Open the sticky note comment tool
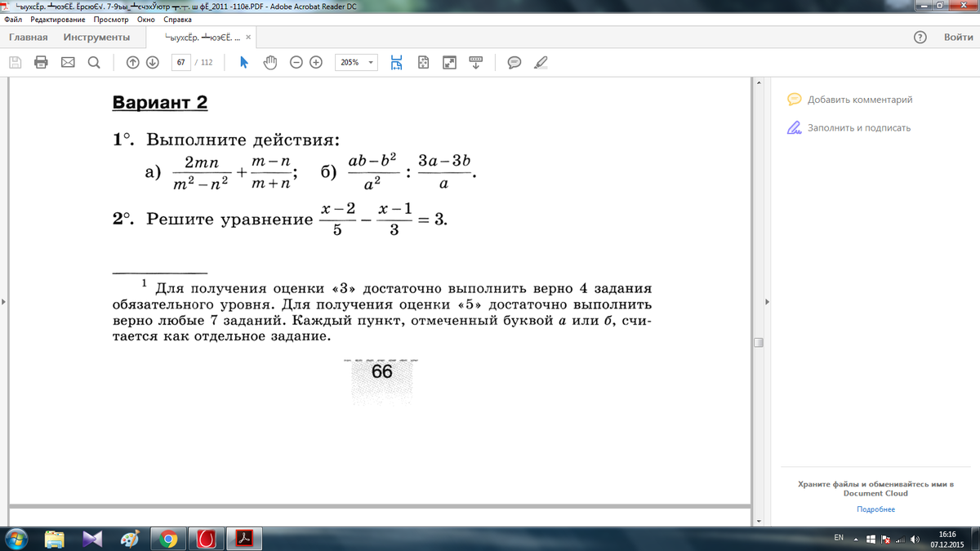 (x=514, y=62)
